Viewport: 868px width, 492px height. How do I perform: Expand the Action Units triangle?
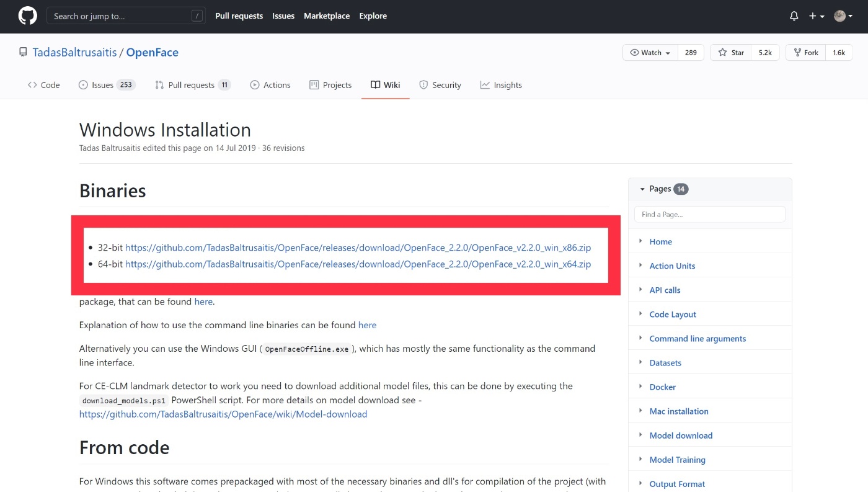tap(640, 265)
